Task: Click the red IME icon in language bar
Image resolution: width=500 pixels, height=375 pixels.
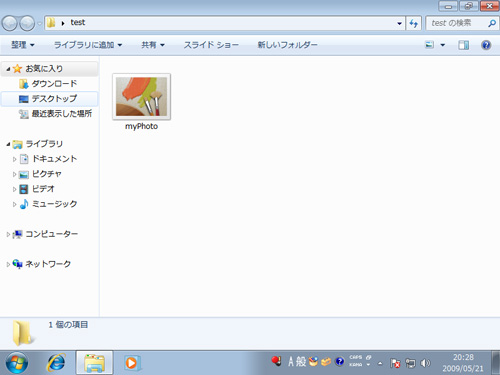Action: (x=276, y=361)
